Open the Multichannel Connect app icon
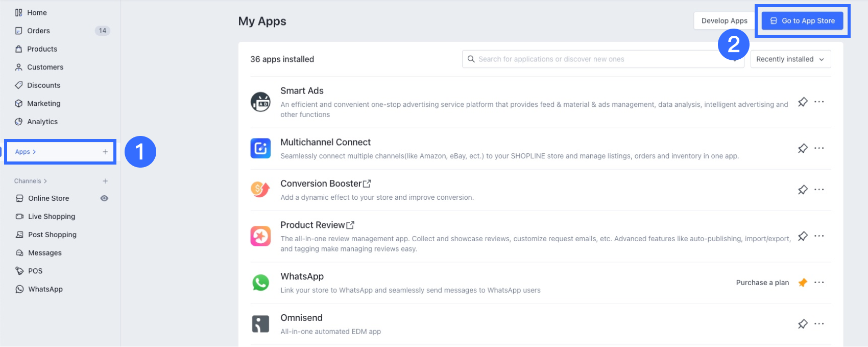This screenshot has height=347, width=868. pos(260,148)
